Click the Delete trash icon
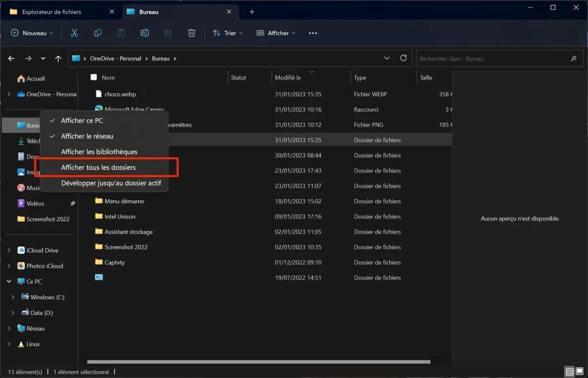Screen dimensions: 588x378 click(x=192, y=33)
